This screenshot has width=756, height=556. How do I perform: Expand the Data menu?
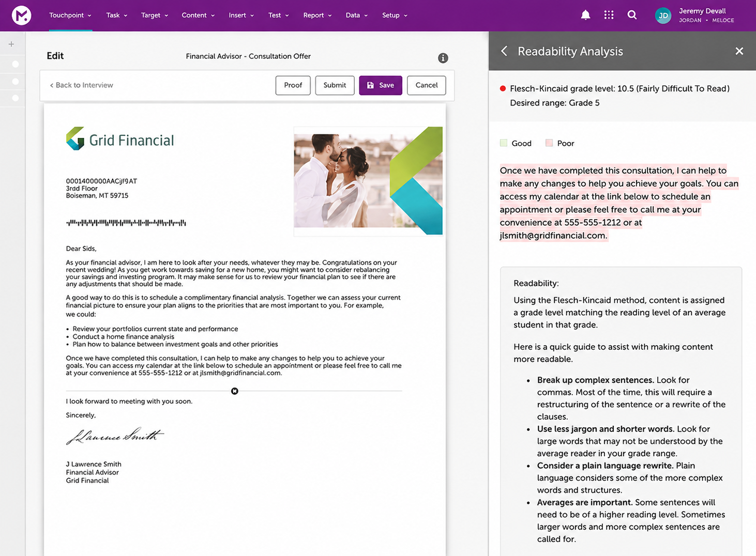(357, 15)
